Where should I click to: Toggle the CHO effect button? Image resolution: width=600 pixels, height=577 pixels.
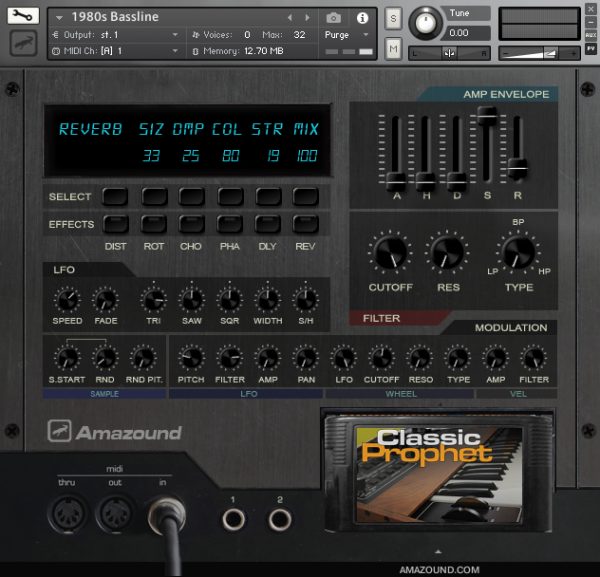click(x=191, y=224)
